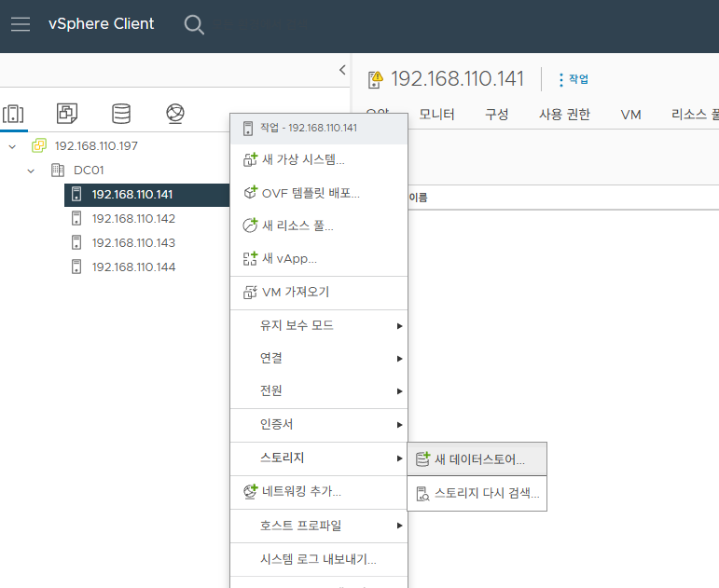Click the 네트워킹 추가 icon
Image resolution: width=719 pixels, height=588 pixels.
(250, 492)
